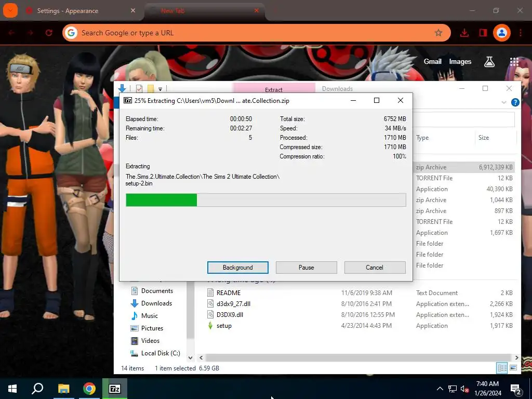Image resolution: width=532 pixels, height=399 pixels.
Task: Open Gmail link
Action: point(433,61)
